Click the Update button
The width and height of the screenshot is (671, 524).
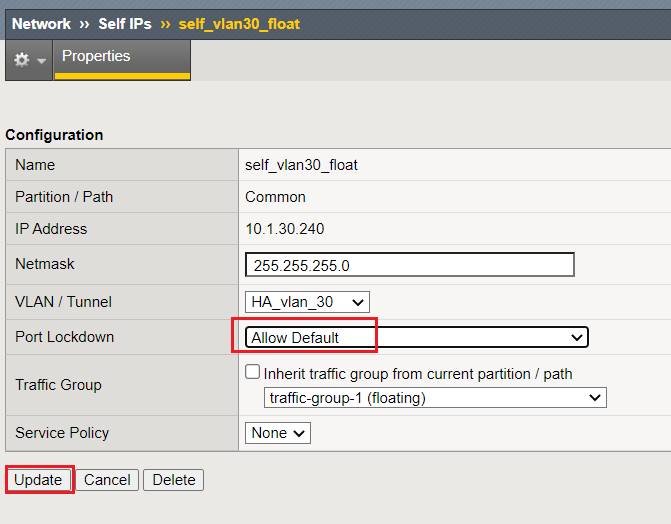pos(38,480)
